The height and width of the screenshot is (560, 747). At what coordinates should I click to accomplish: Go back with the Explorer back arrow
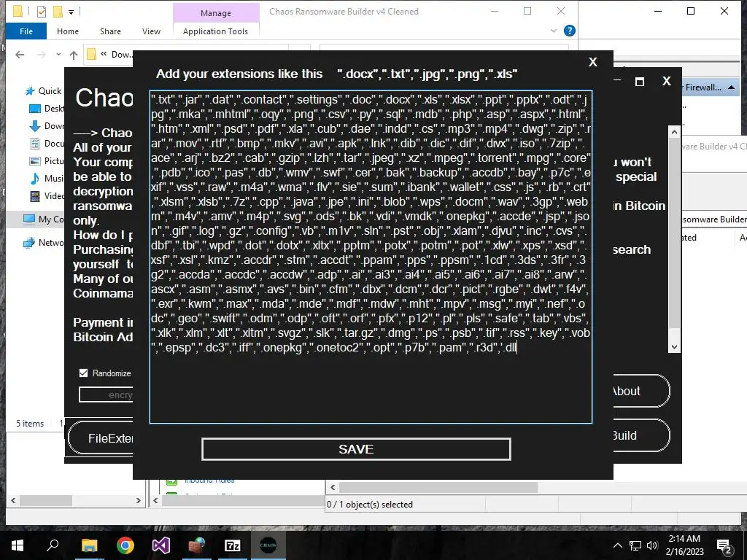pos(20,55)
